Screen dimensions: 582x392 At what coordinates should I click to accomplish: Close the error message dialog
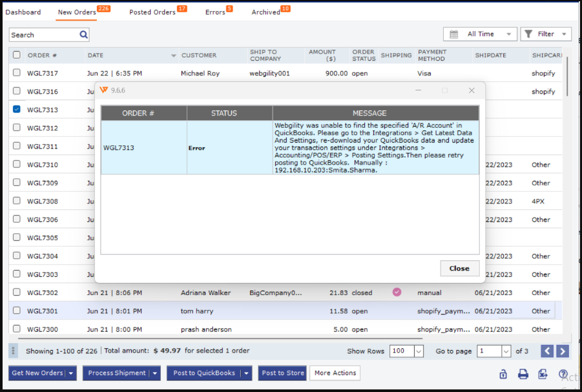click(459, 269)
